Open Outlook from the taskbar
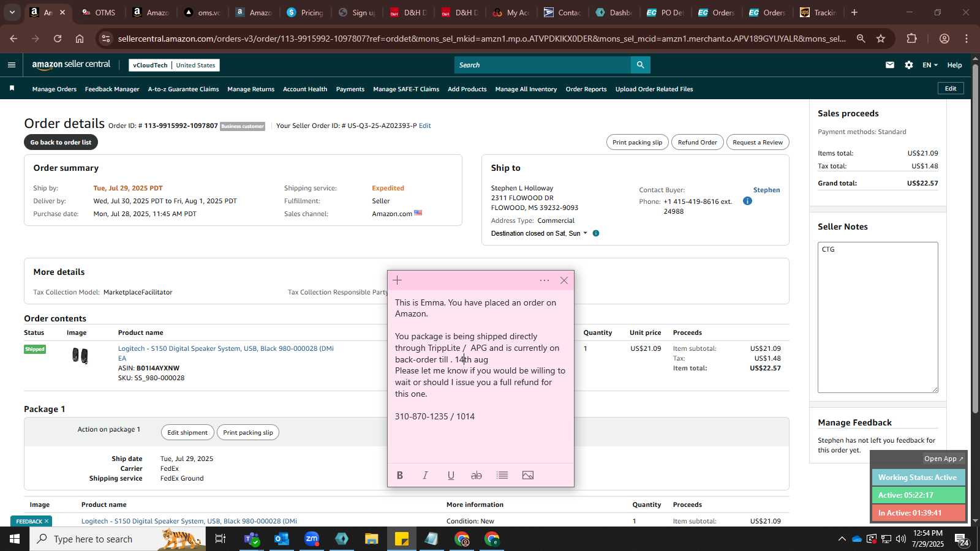980x551 pixels. pos(282,539)
